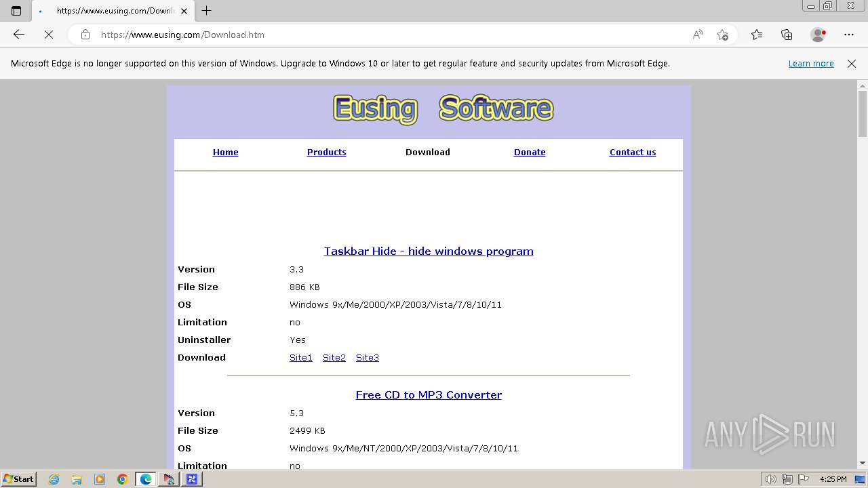The width and height of the screenshot is (868, 488).
Task: Open a new tab with plus icon
Action: 207,10
